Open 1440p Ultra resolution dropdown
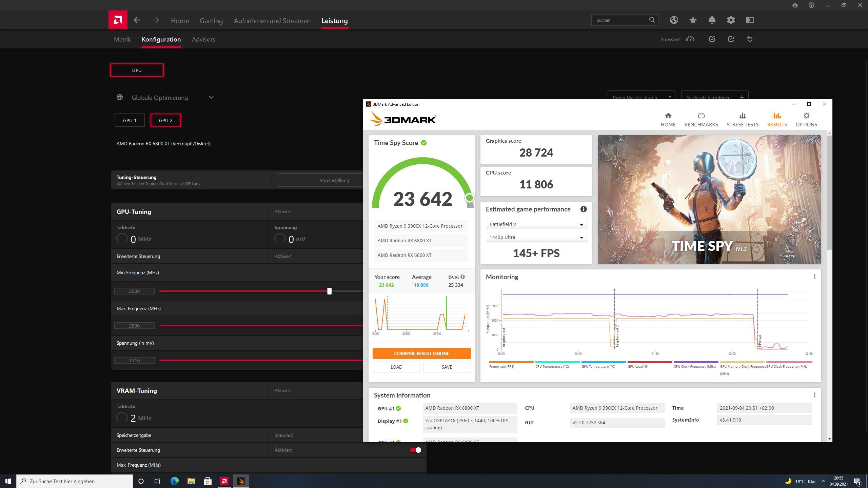This screenshot has height=488, width=868. coord(536,237)
